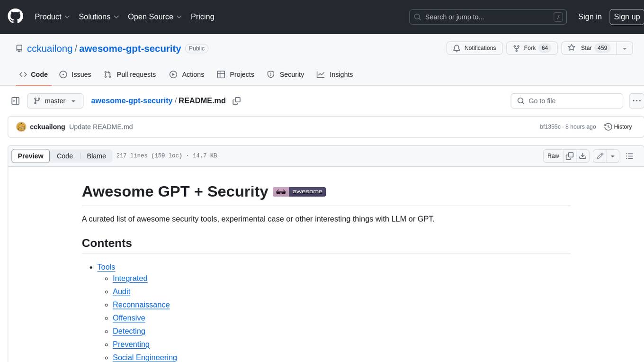Jump to the Offensive section
This screenshot has width=644, height=362.
pyautogui.click(x=129, y=318)
